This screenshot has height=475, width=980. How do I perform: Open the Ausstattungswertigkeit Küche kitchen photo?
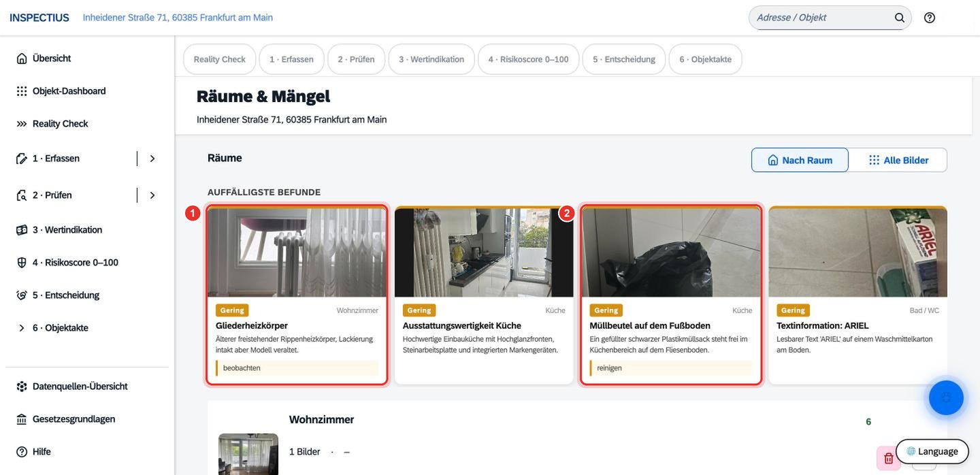click(484, 252)
